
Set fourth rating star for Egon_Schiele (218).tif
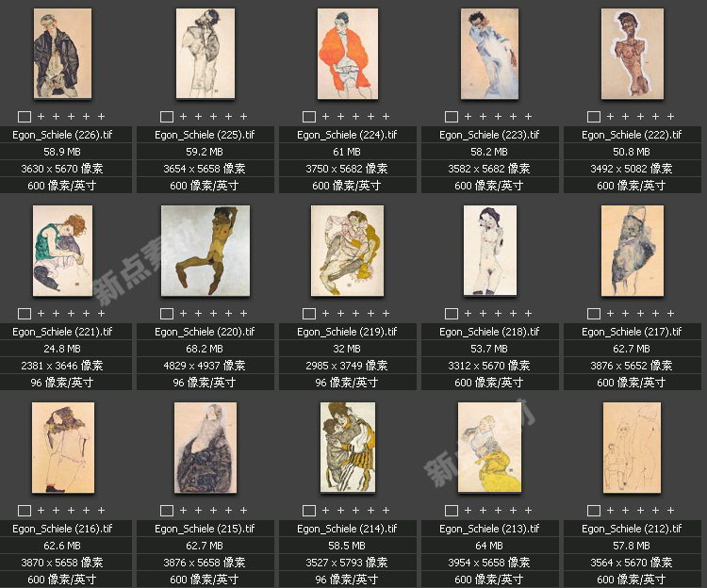coord(513,313)
